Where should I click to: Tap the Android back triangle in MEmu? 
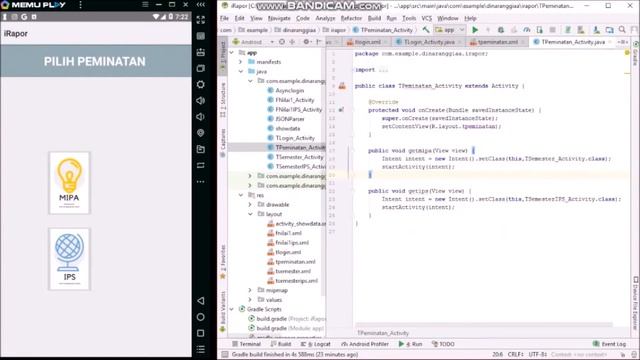[200, 301]
